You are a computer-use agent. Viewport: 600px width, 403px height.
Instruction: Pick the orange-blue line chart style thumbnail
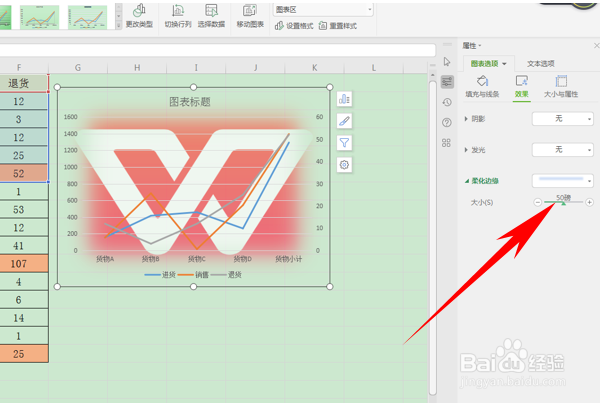(39, 17)
